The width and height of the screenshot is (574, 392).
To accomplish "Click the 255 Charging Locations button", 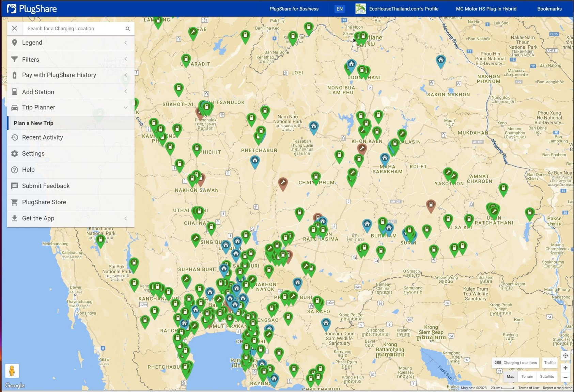I will tap(515, 363).
